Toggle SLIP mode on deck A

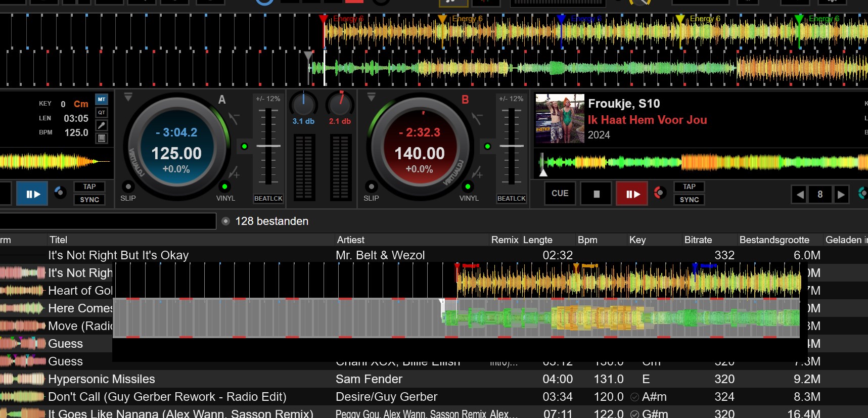[x=128, y=187]
